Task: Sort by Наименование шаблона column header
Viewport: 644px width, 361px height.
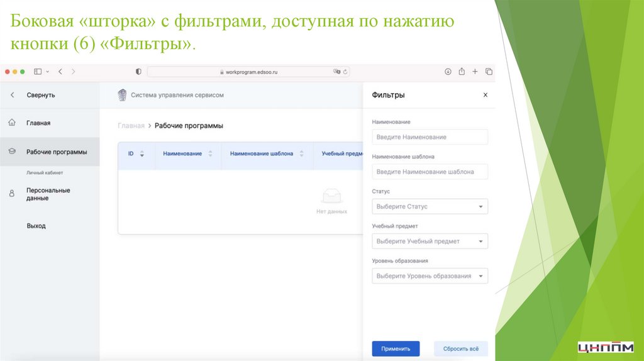Action: 267,153
